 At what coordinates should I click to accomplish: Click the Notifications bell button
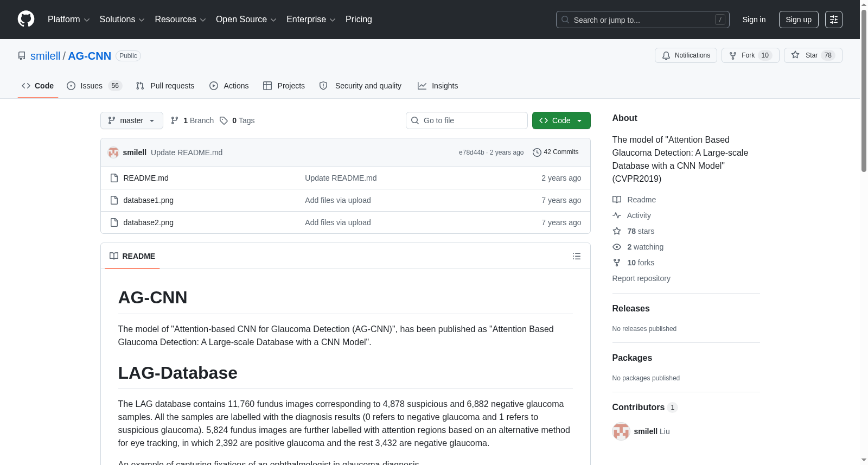click(x=686, y=55)
